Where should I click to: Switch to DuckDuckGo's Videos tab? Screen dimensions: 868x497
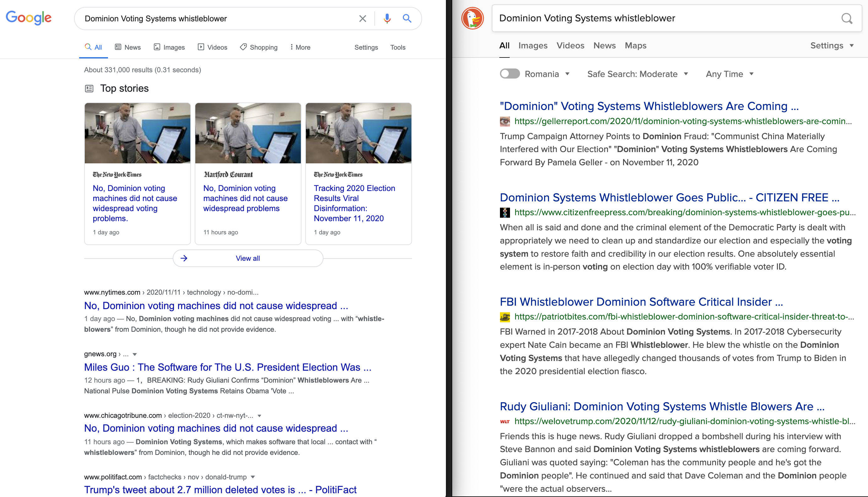[x=571, y=46]
